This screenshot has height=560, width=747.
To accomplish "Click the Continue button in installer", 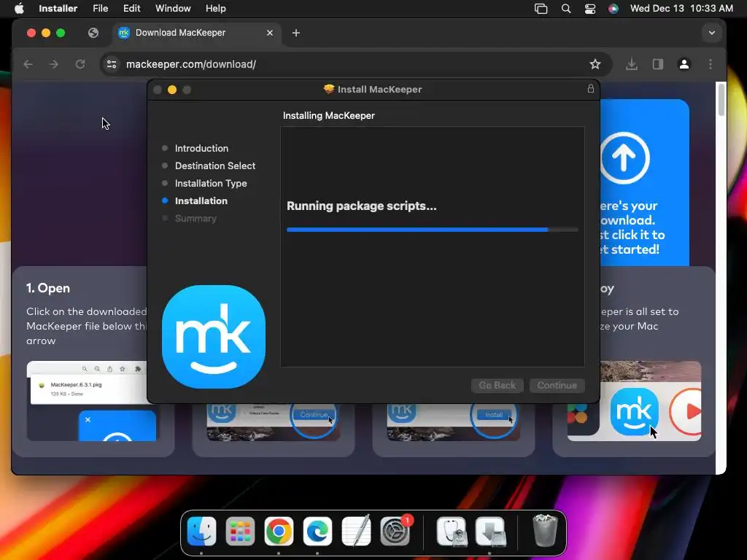I will [557, 385].
